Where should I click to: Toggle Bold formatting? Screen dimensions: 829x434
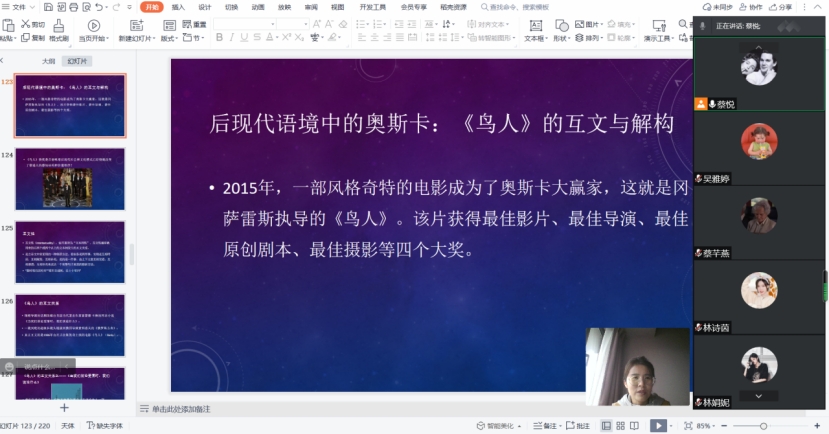219,38
